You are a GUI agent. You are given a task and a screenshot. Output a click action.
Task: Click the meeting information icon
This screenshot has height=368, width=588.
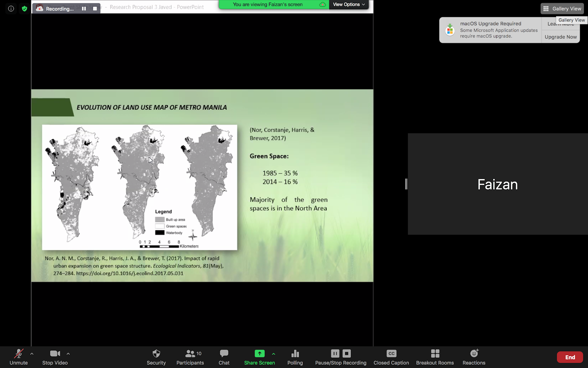(11, 8)
